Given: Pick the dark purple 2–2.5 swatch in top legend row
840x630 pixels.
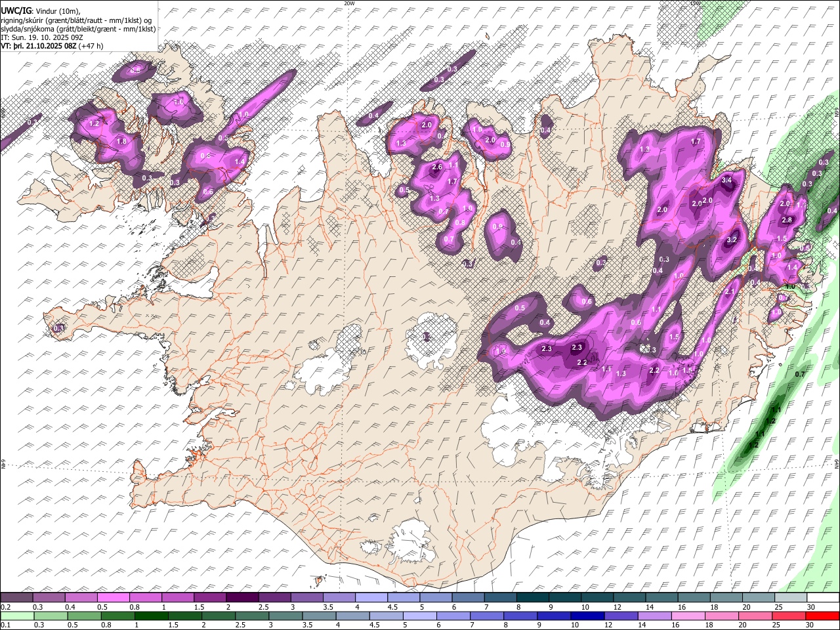Looking at the screenshot, I should [242, 597].
